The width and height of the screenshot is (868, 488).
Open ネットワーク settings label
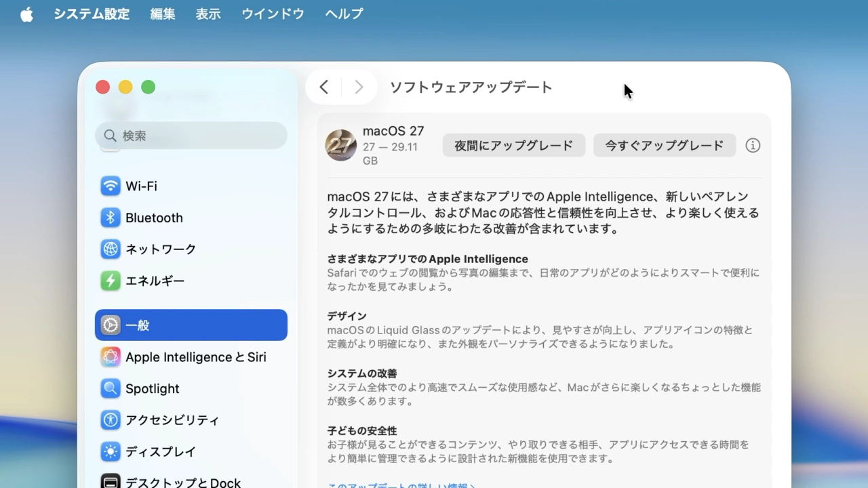161,249
